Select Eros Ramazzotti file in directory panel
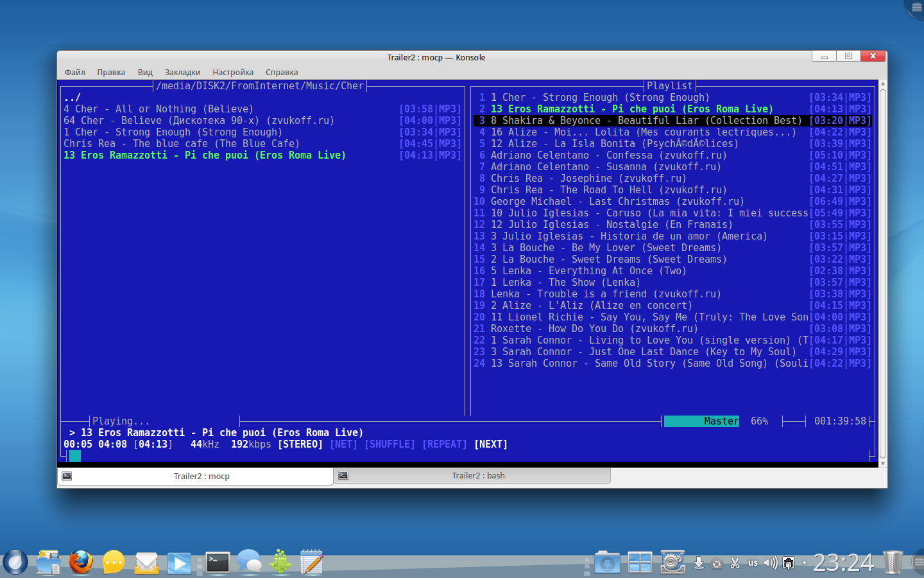This screenshot has width=924, height=578. tap(262, 155)
